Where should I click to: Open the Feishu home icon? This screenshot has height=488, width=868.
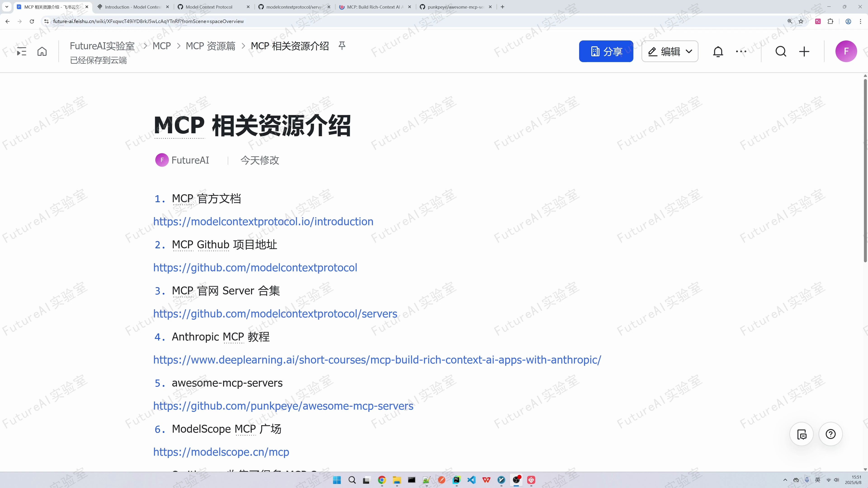(x=42, y=51)
